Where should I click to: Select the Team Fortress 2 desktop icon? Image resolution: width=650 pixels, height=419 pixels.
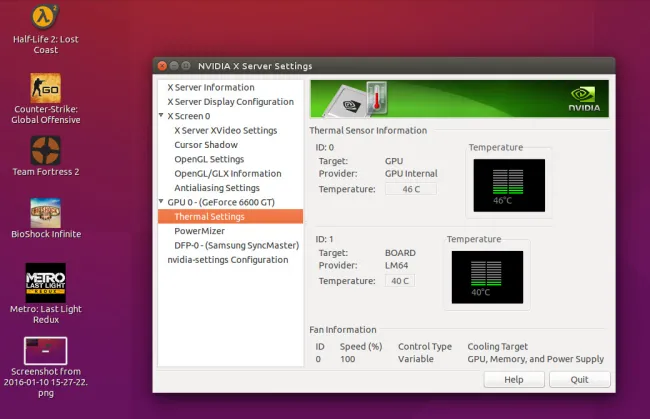pos(46,150)
